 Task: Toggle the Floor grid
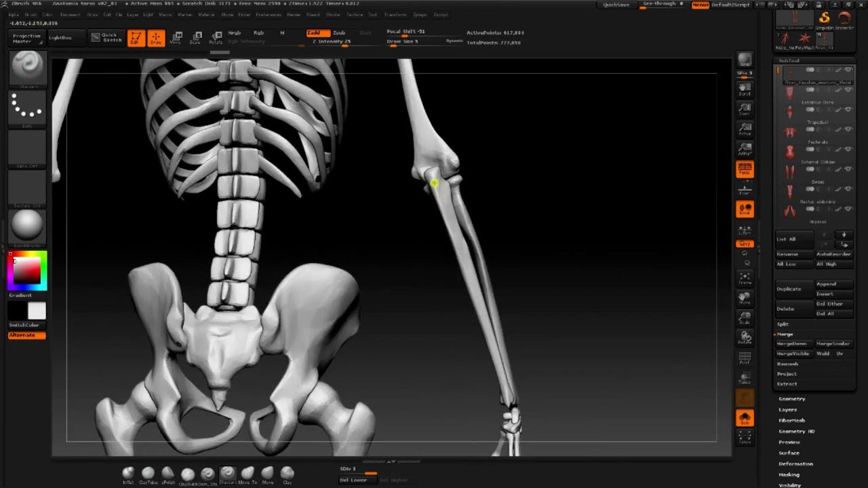(745, 190)
